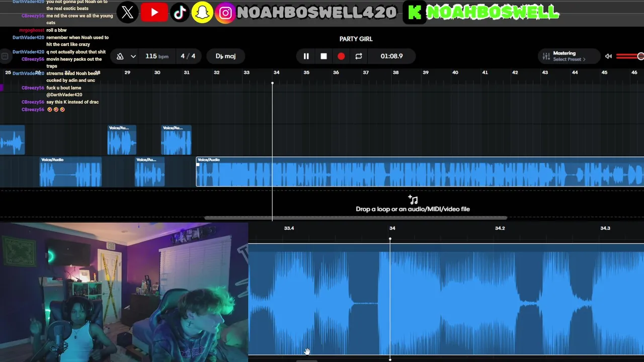Open the Db maj key selector
644x362 pixels.
click(x=225, y=56)
